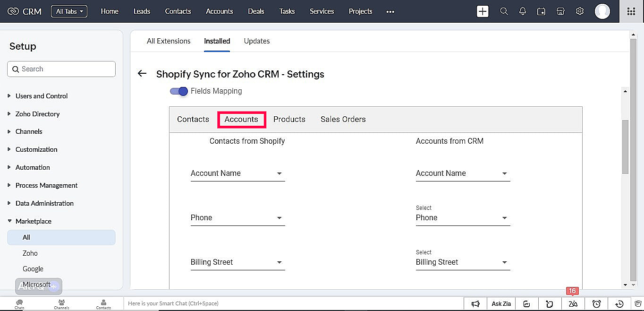Viewport: 644px width, 311px height.
Task: Open the apps grid launcher
Action: 631,11
